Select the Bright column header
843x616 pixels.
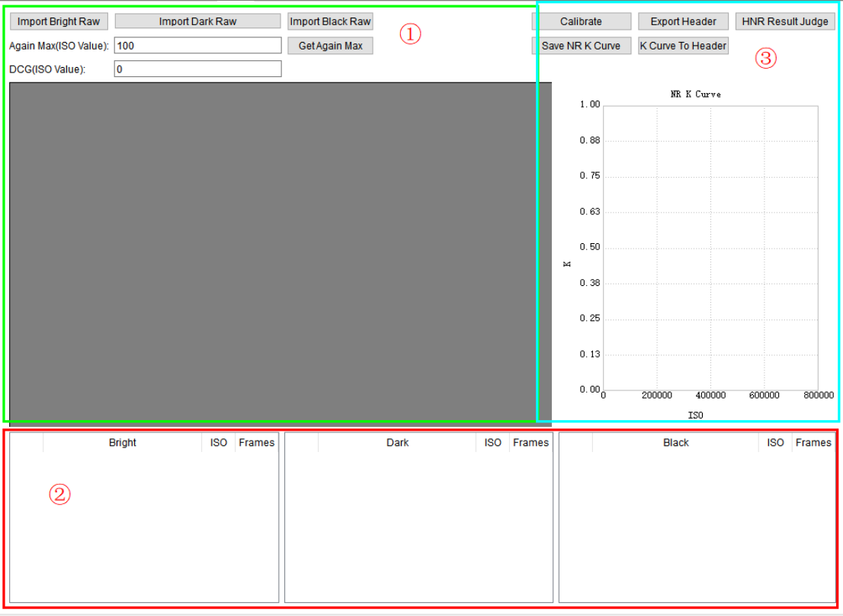[x=122, y=443]
